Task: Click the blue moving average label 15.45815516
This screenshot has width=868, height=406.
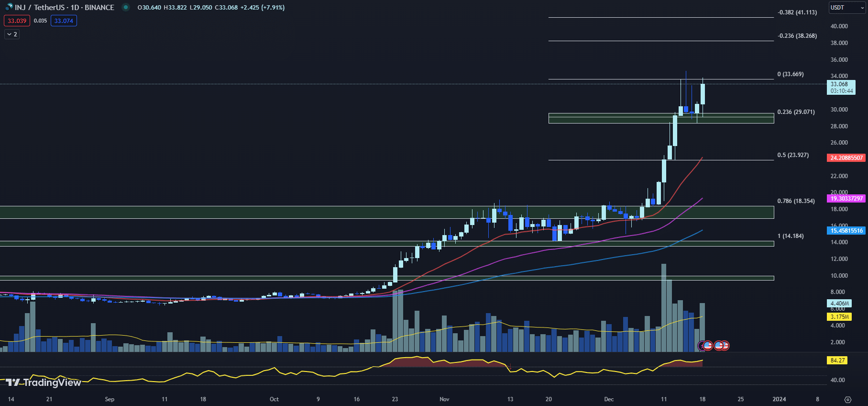Action: pyautogui.click(x=846, y=231)
